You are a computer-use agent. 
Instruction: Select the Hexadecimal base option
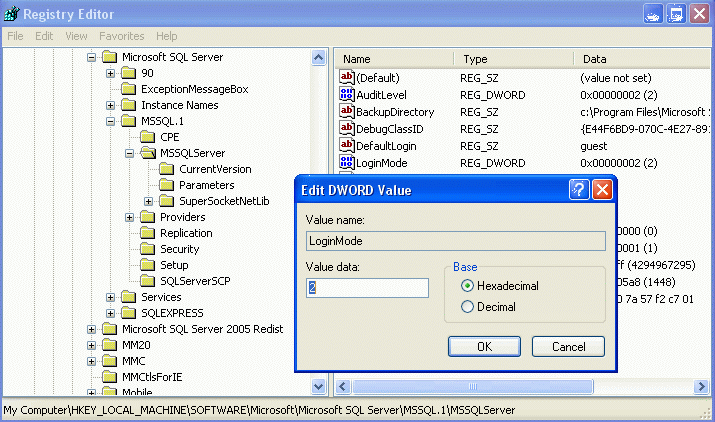tap(467, 286)
